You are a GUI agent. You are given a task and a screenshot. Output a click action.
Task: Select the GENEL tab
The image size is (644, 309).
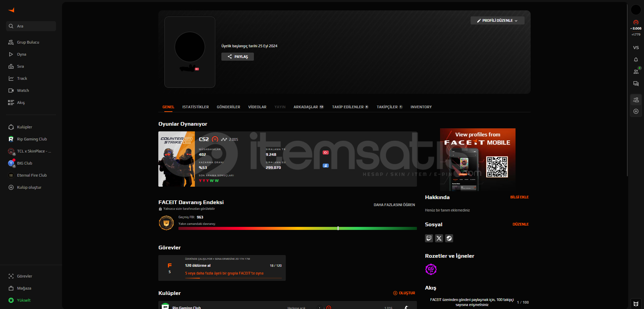[x=168, y=107]
